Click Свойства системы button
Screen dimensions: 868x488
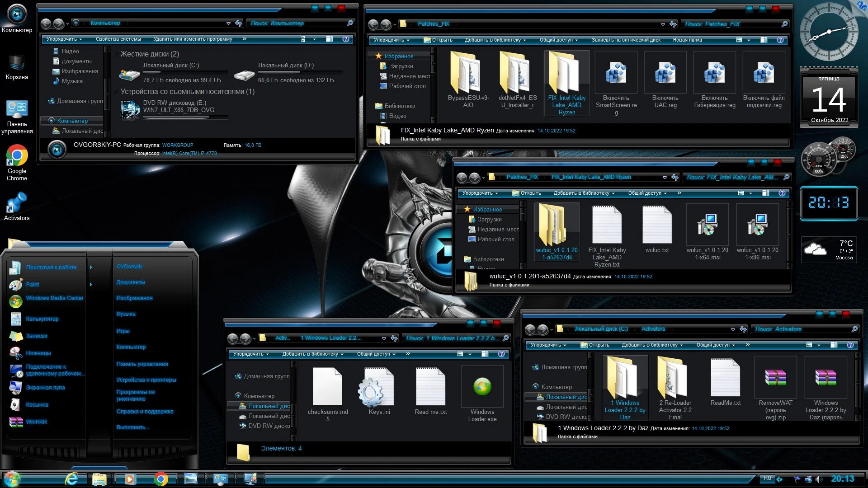[x=118, y=39]
